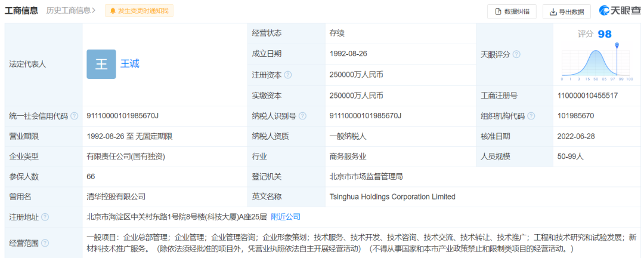Enable 发生变更时通知我 notification
644x258 pixels.
139,11
